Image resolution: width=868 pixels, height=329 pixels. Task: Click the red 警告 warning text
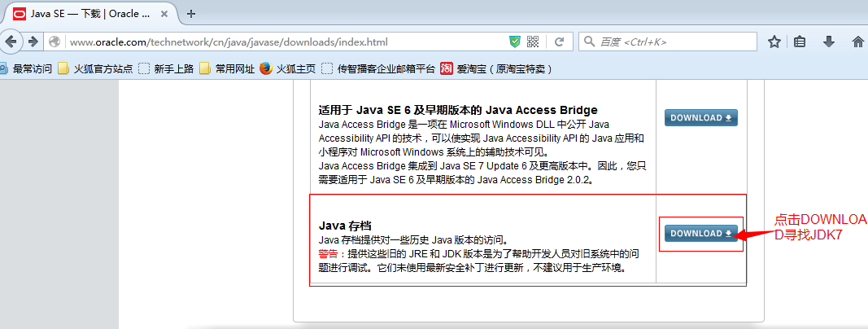[333, 254]
